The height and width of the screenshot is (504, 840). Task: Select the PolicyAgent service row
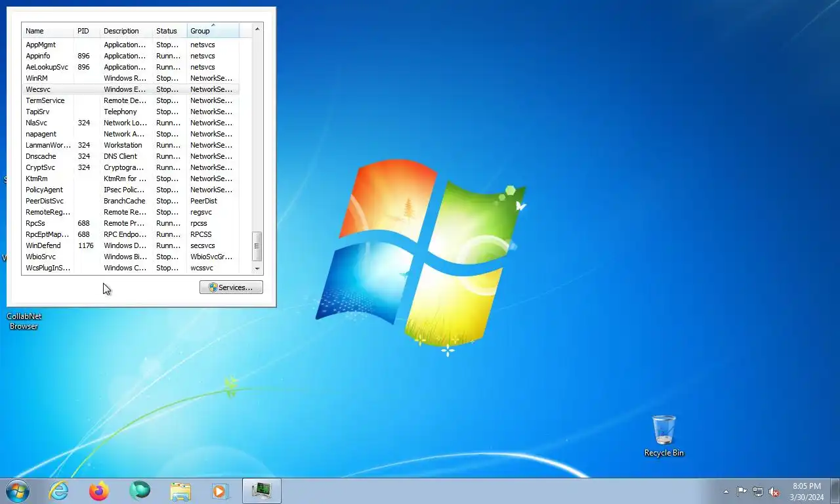(x=131, y=190)
